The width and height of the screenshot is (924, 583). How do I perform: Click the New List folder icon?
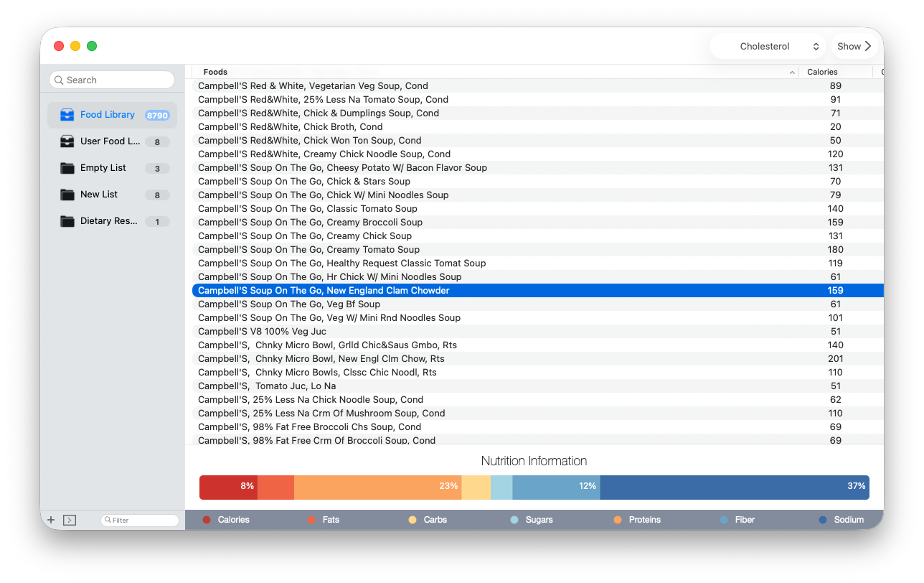[67, 195]
